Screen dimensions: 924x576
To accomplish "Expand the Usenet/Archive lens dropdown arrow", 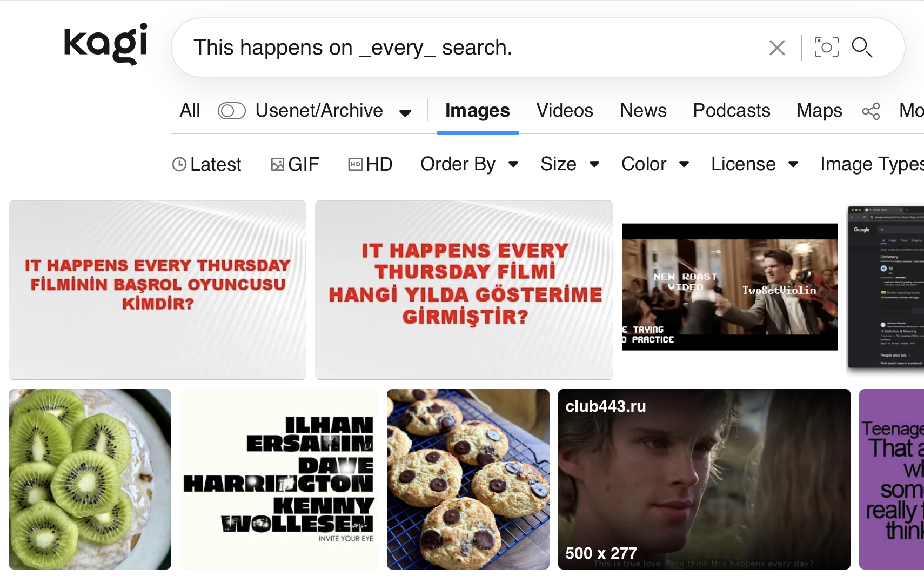I will coord(405,112).
